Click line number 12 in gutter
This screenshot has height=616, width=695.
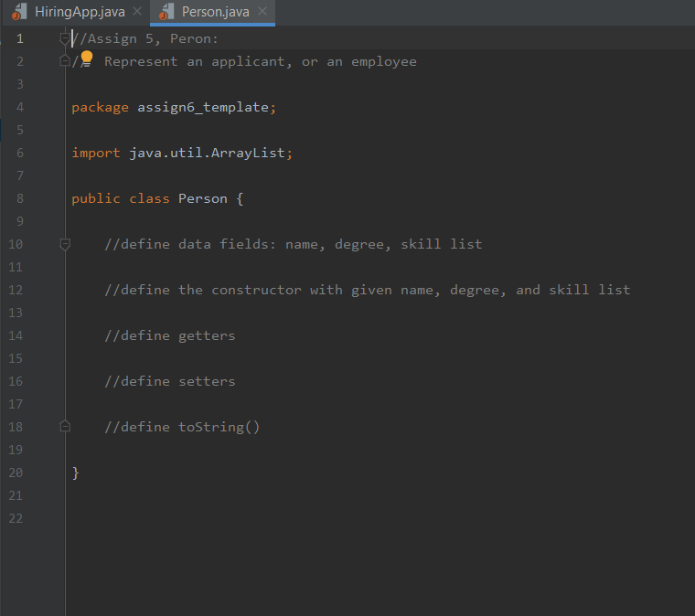(16, 290)
